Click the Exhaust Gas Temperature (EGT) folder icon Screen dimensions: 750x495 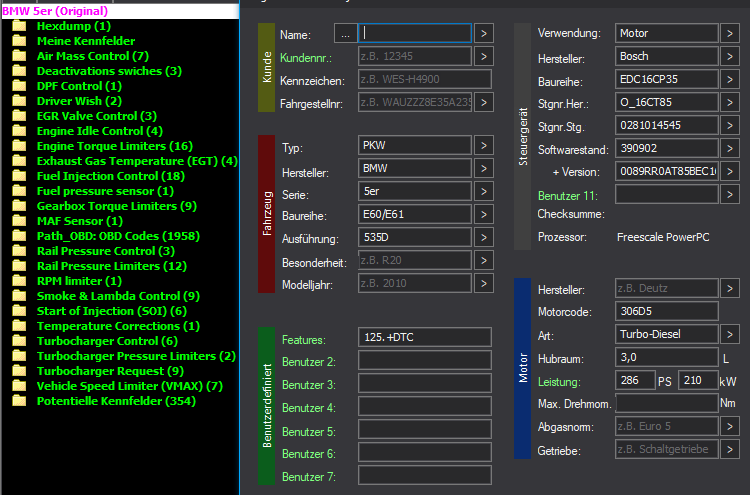click(x=19, y=161)
